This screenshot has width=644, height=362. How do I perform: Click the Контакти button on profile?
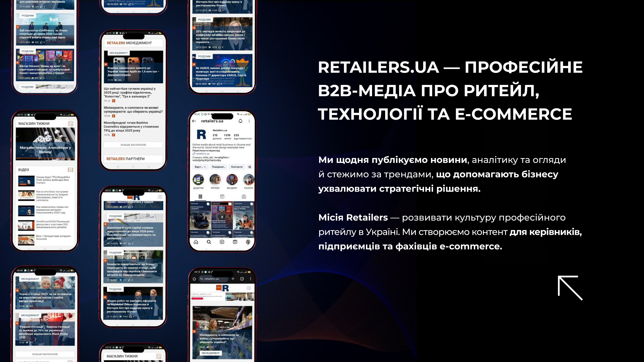click(x=237, y=167)
